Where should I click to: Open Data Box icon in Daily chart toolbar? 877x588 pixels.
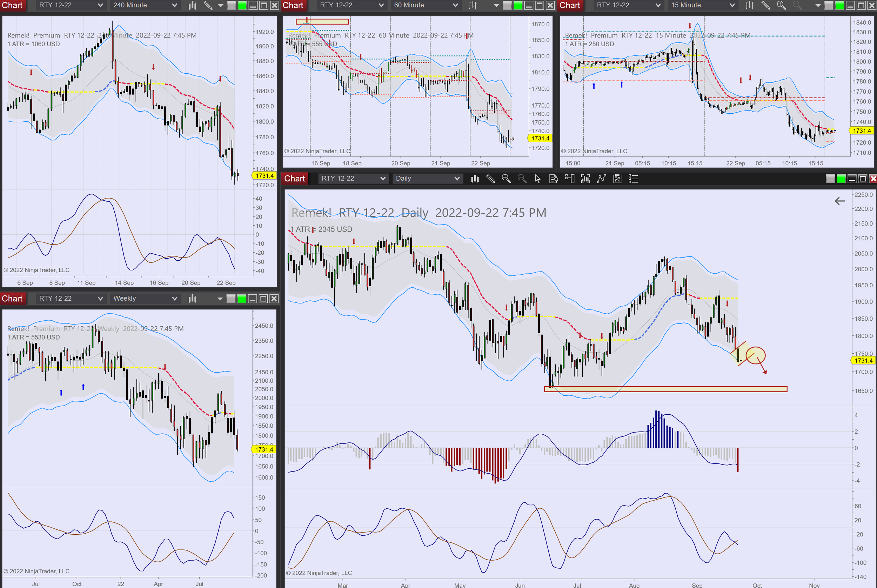[554, 179]
